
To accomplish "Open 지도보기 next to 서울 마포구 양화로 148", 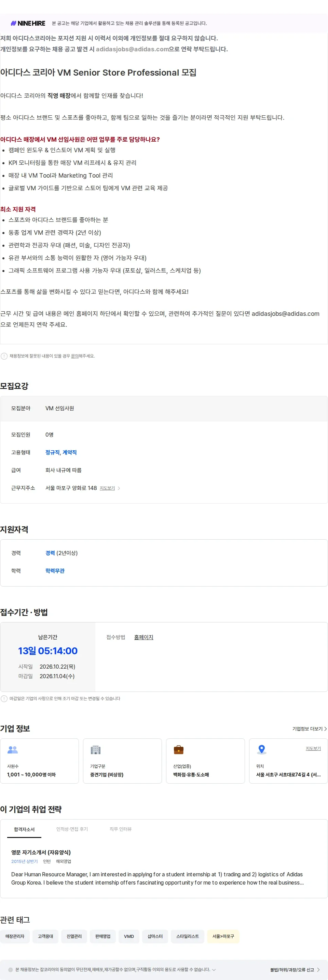I will tap(107, 488).
